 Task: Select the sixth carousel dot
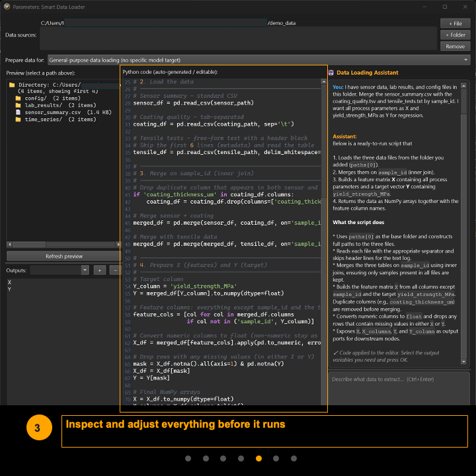tap(276, 458)
